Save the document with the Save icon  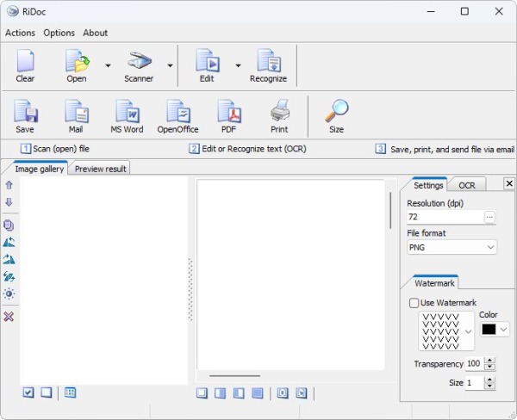pos(25,111)
